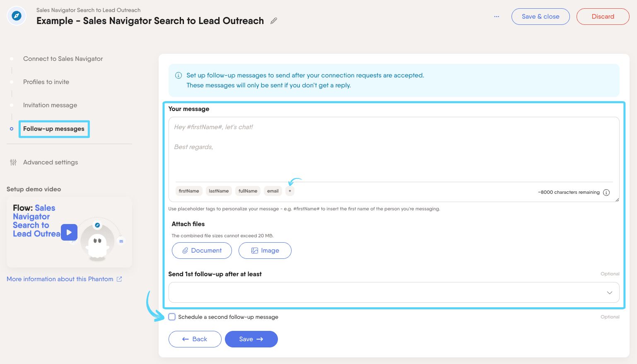Select the Follow-up messages step

click(54, 129)
